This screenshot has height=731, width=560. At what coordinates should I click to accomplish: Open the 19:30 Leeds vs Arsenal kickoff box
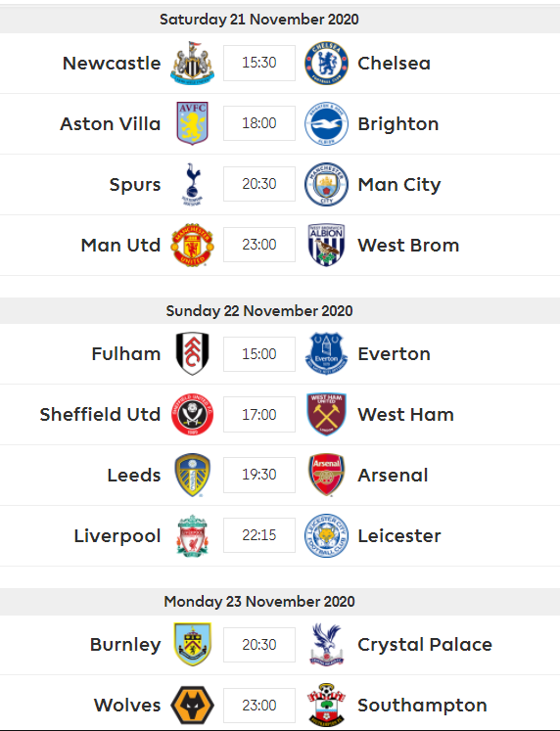(x=259, y=475)
